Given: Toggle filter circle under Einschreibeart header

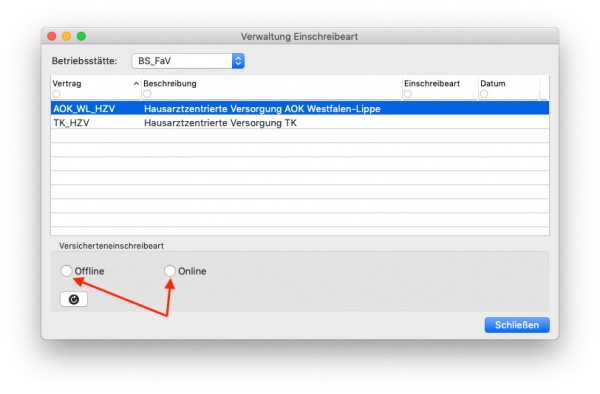Looking at the screenshot, I should [x=408, y=94].
